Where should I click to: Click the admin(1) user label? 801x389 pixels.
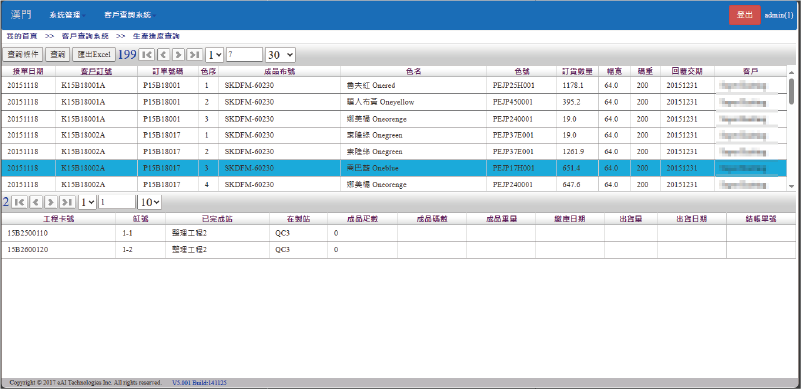pyautogui.click(x=779, y=15)
